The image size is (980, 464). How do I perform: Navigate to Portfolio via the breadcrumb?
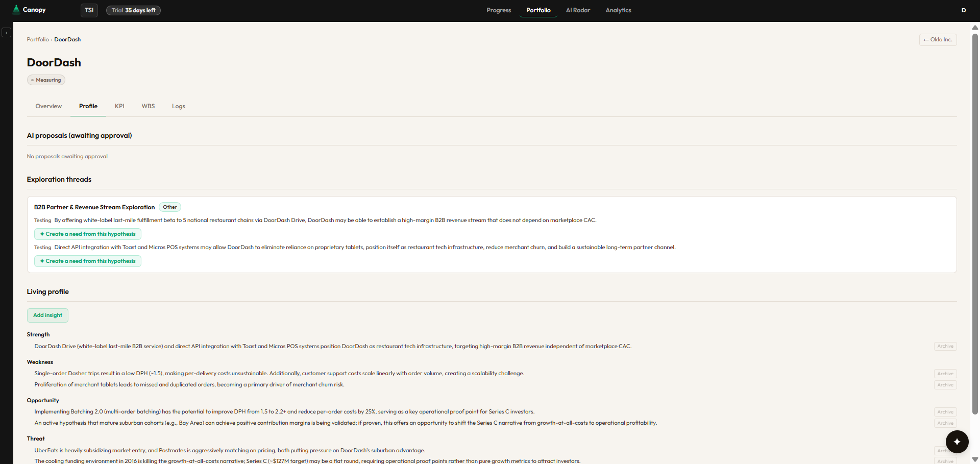(38, 39)
